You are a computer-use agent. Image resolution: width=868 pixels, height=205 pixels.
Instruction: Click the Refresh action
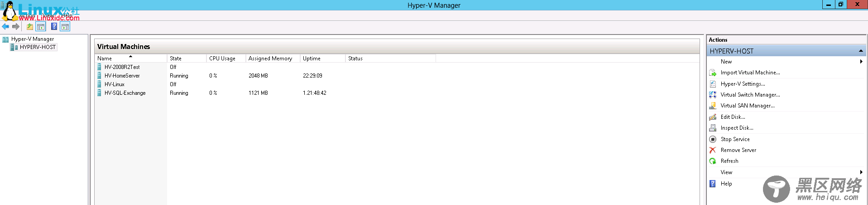[x=729, y=161]
